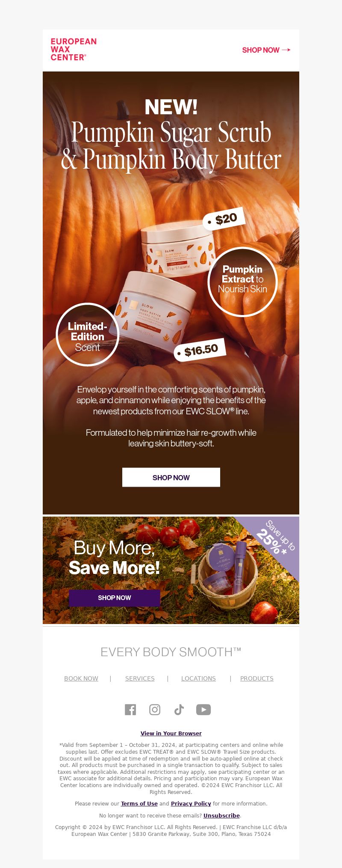Open the TikTok social icon
Screen dimensions: 342x868
[179, 710]
